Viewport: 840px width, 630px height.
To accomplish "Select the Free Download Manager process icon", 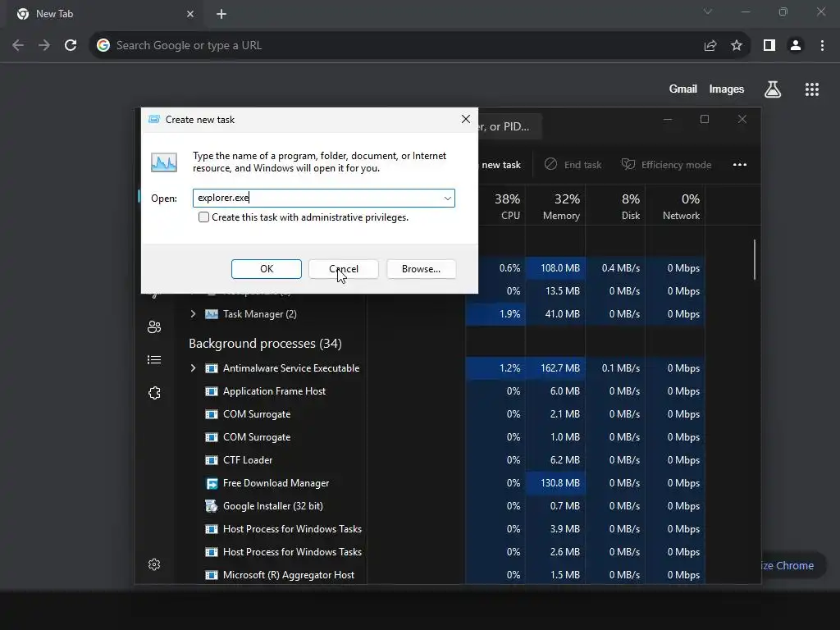I will (x=212, y=483).
